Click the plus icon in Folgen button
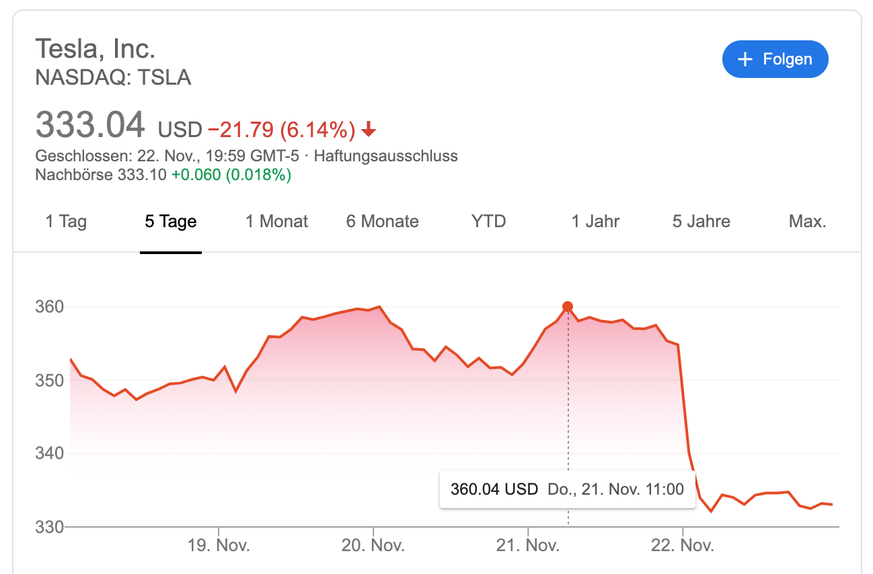The image size is (873, 574). [x=745, y=59]
